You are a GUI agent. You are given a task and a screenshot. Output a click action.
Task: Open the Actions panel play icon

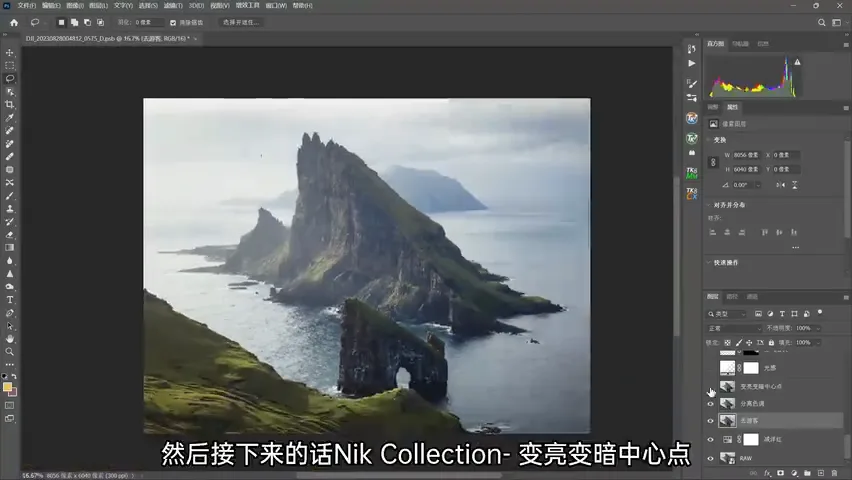(x=691, y=63)
